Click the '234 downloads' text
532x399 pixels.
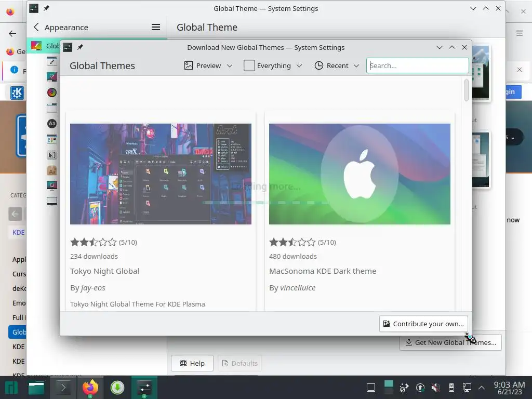click(94, 257)
